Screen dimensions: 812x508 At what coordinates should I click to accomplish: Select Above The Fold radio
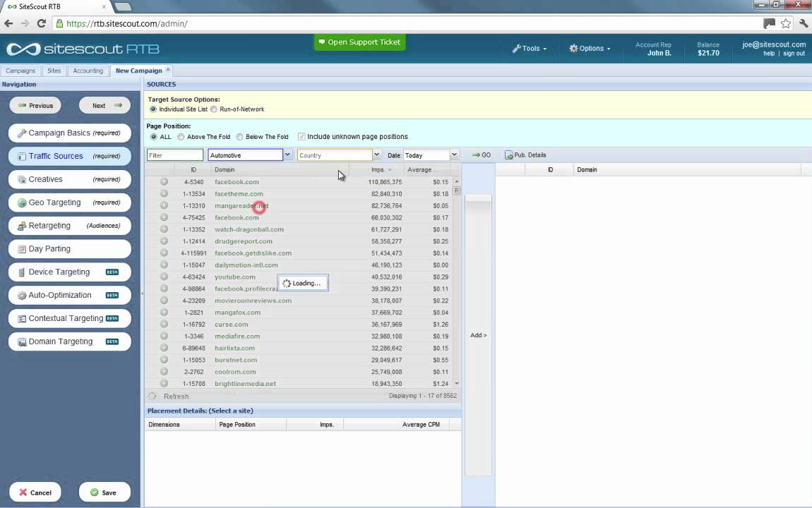click(181, 137)
